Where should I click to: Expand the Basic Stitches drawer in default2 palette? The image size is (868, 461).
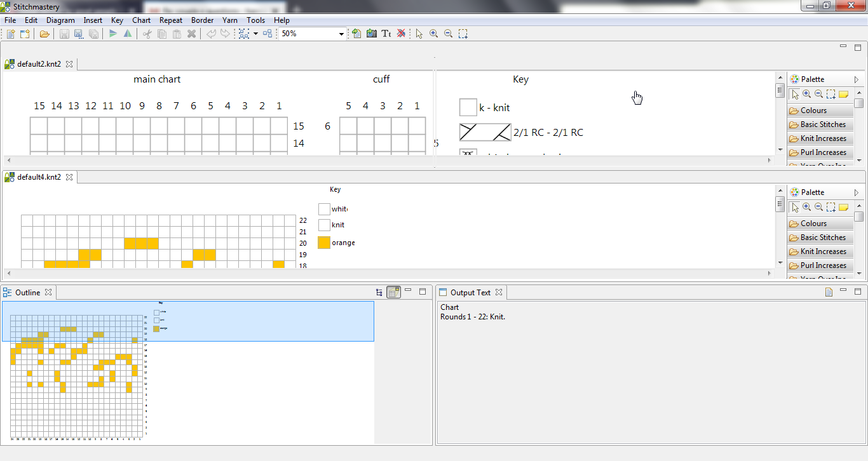pyautogui.click(x=820, y=124)
